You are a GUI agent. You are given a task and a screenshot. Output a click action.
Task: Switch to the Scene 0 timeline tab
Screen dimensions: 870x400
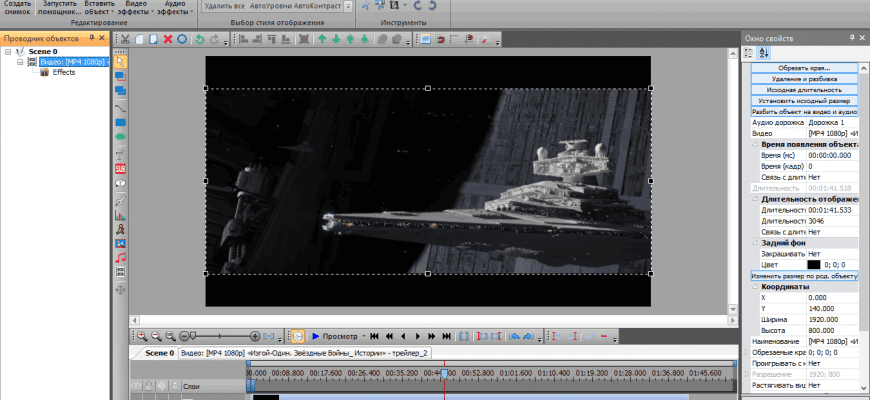(159, 353)
